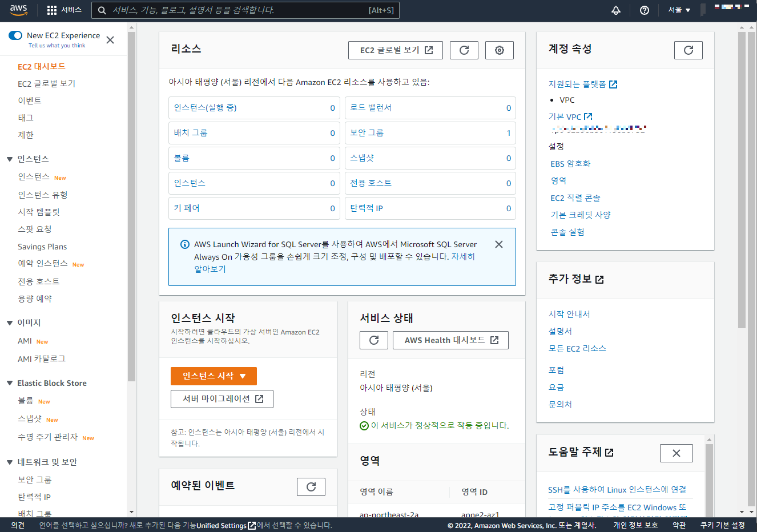The height and width of the screenshot is (532, 757).
Task: Refresh the 계정 속성 panel
Action: (x=688, y=50)
